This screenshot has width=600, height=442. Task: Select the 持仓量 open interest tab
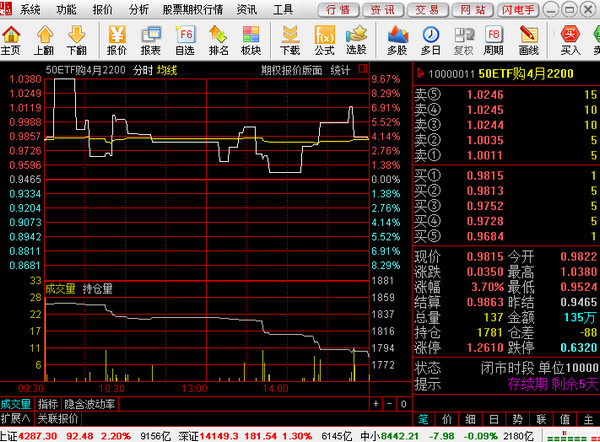pyautogui.click(x=97, y=288)
